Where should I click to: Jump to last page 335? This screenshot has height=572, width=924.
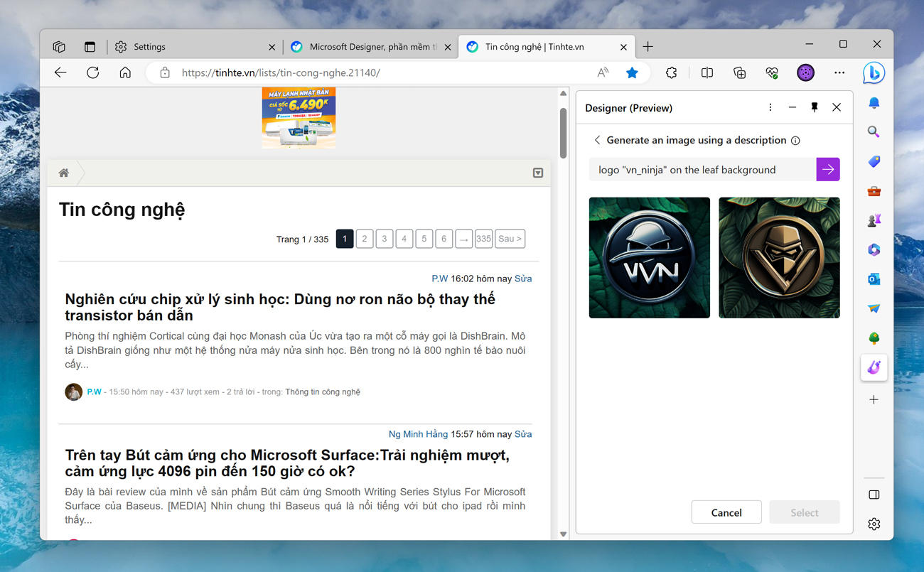(483, 239)
